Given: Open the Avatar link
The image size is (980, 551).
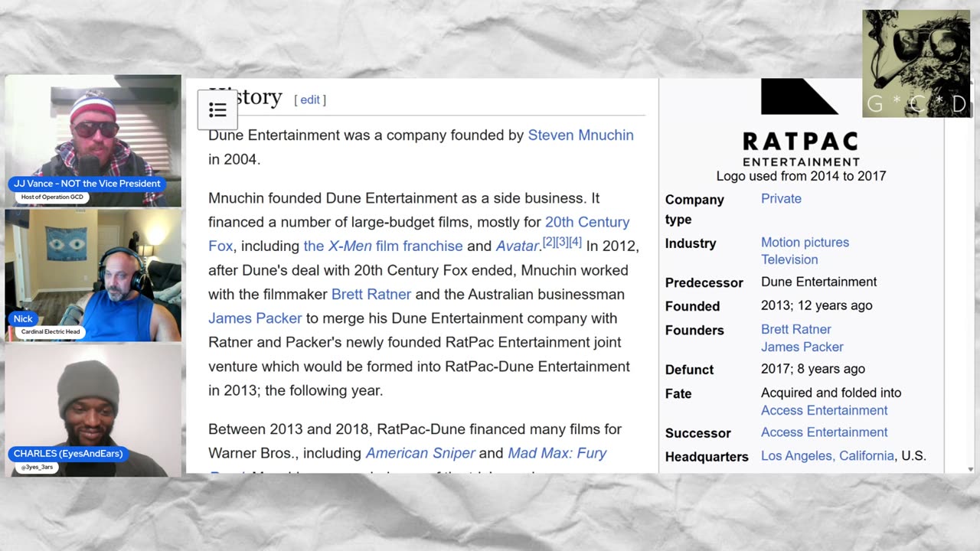Looking at the screenshot, I should tap(517, 246).
